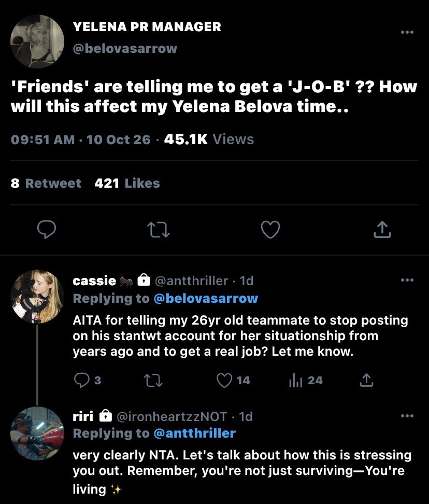Screen dimensions: 429x504
Task: Retweet cassie's reply
Action: [153, 380]
